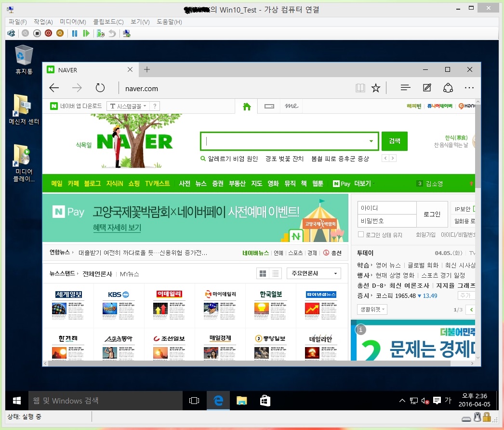Open 웹툰 in Naver menu
The image size is (504, 430).
[318, 183]
